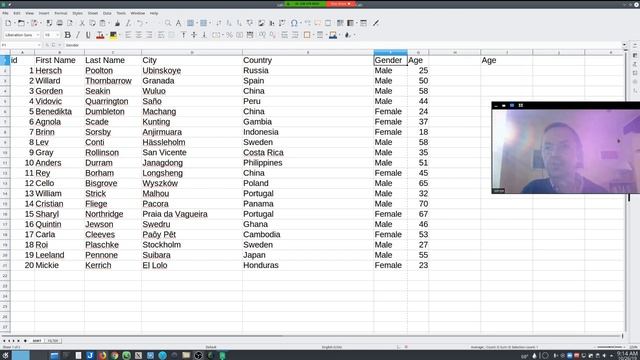Click the Function Wizard button in formula bar

pyautogui.click(x=47, y=45)
